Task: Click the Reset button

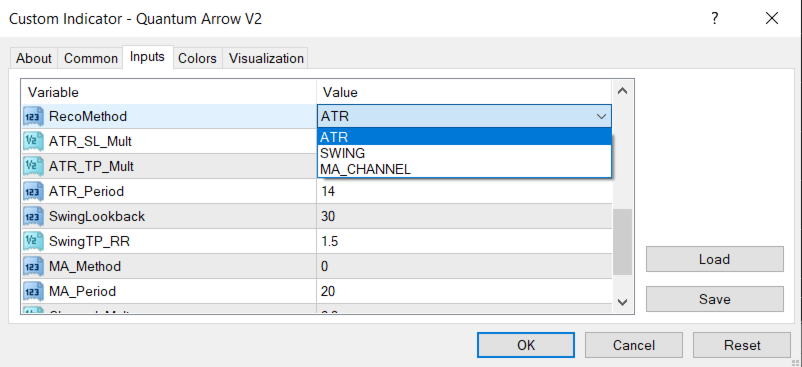Action: tap(742, 345)
